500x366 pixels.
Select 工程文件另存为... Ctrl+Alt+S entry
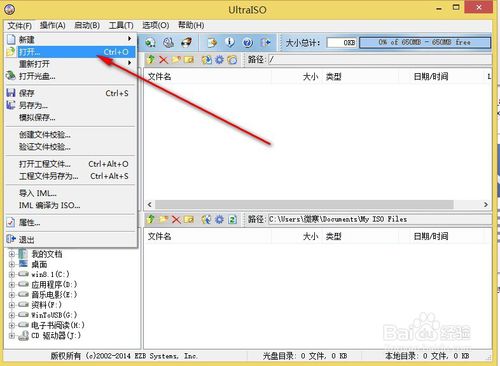pyautogui.click(x=70, y=176)
